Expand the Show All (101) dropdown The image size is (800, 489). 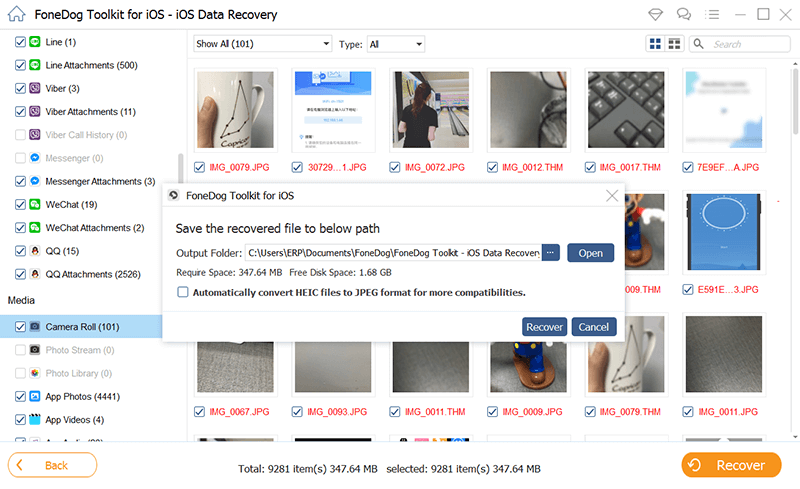(262, 44)
